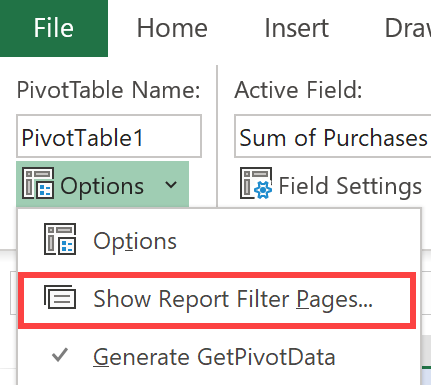Open the File tab
431x385 pixels.
pyautogui.click(x=54, y=28)
